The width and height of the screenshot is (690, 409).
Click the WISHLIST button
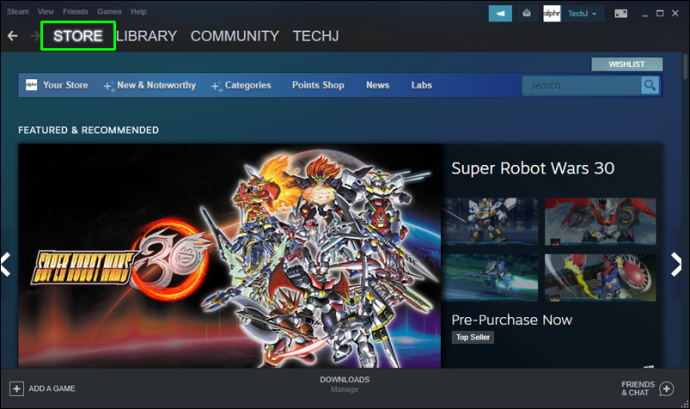tap(627, 64)
